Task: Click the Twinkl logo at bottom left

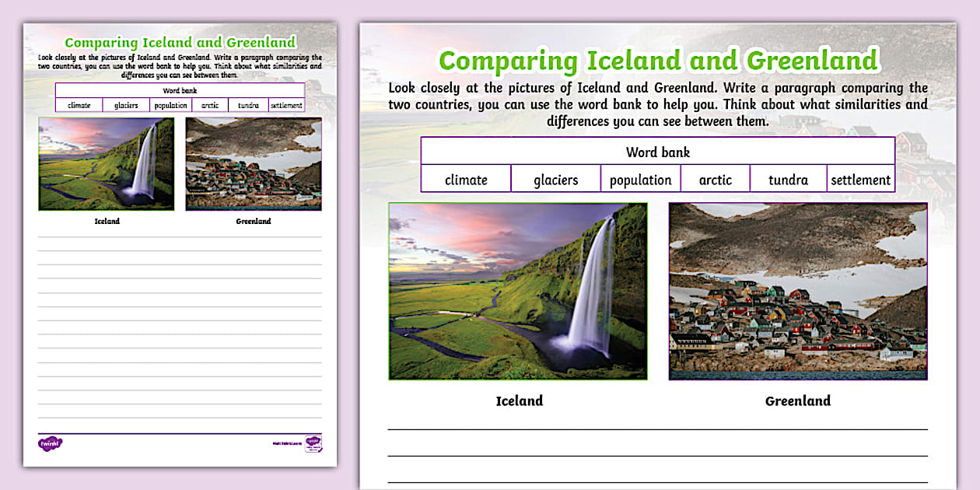Action: 51,443
